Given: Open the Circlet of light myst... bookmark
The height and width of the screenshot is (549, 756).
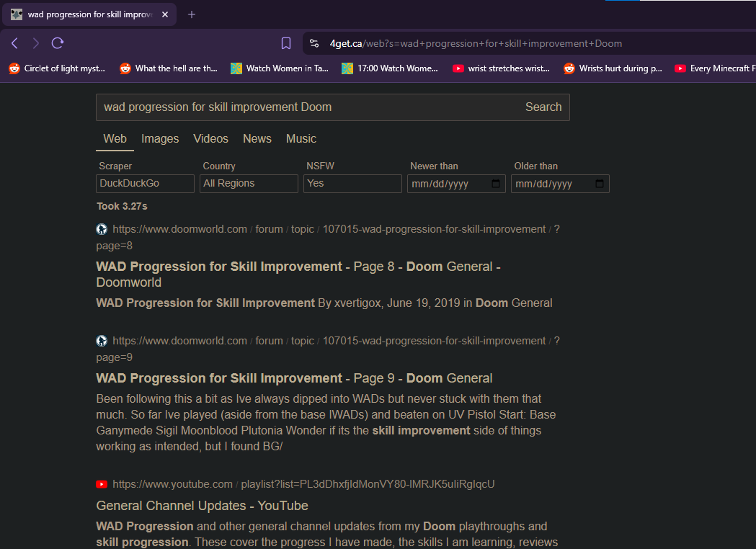Looking at the screenshot, I should [57, 68].
